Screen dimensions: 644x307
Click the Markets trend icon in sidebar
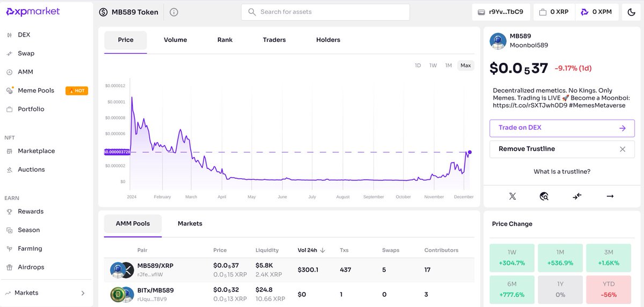8,293
